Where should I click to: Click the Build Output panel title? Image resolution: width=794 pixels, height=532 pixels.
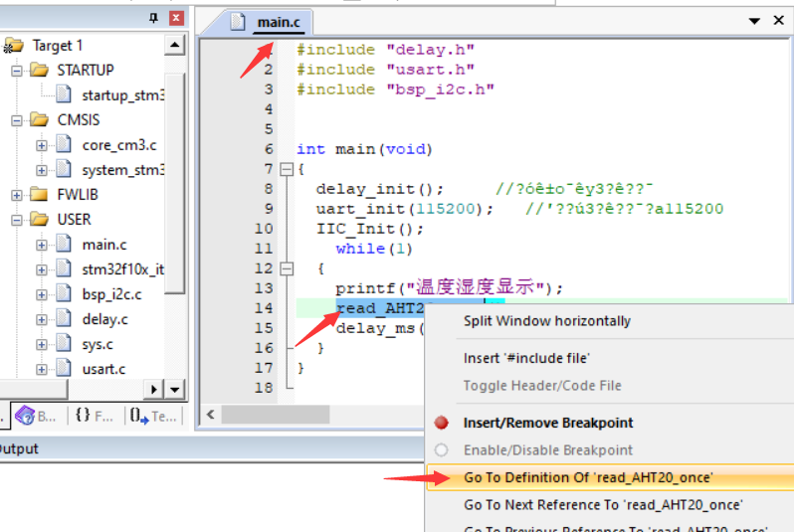pyautogui.click(x=18, y=449)
